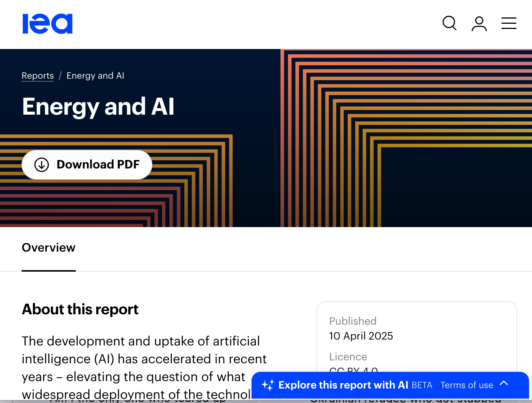Go to Reports breadcrumb link
Screen dimensions: 532x403
click(38, 76)
